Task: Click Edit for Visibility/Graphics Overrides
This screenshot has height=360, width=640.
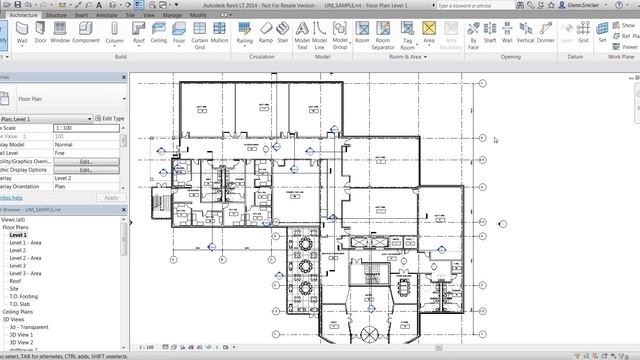Action: (x=86, y=162)
